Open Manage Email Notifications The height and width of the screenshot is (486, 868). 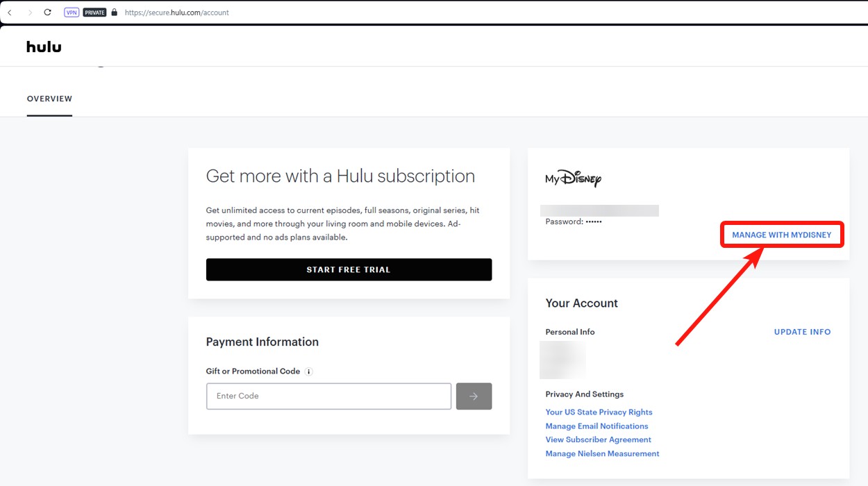pyautogui.click(x=596, y=426)
